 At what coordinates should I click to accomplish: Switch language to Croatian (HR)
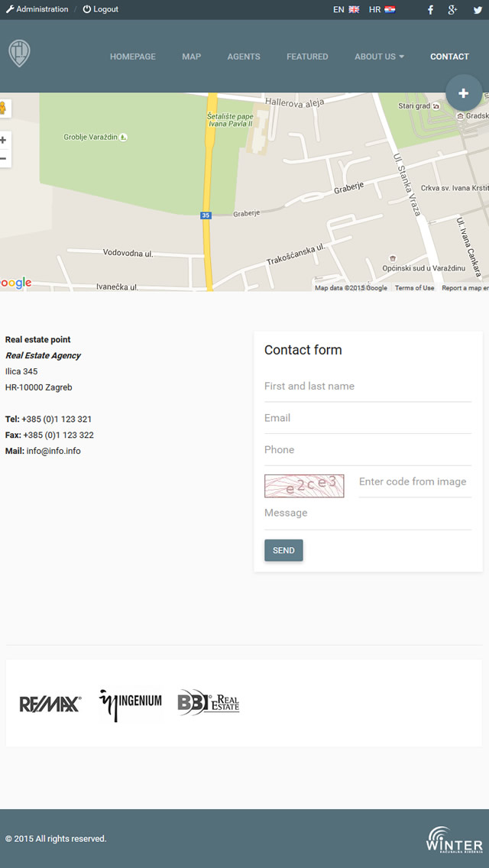pyautogui.click(x=382, y=10)
